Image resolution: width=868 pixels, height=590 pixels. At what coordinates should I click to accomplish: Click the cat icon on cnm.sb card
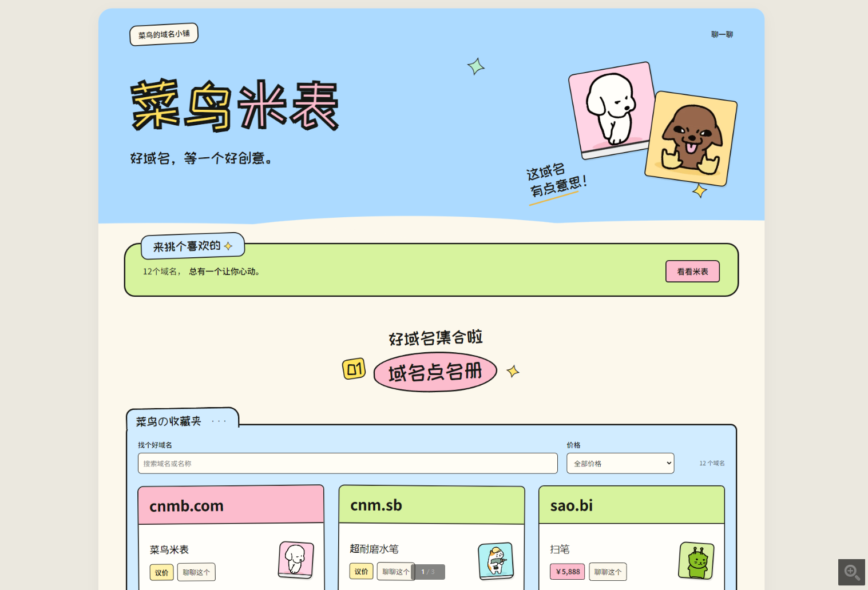click(x=496, y=561)
